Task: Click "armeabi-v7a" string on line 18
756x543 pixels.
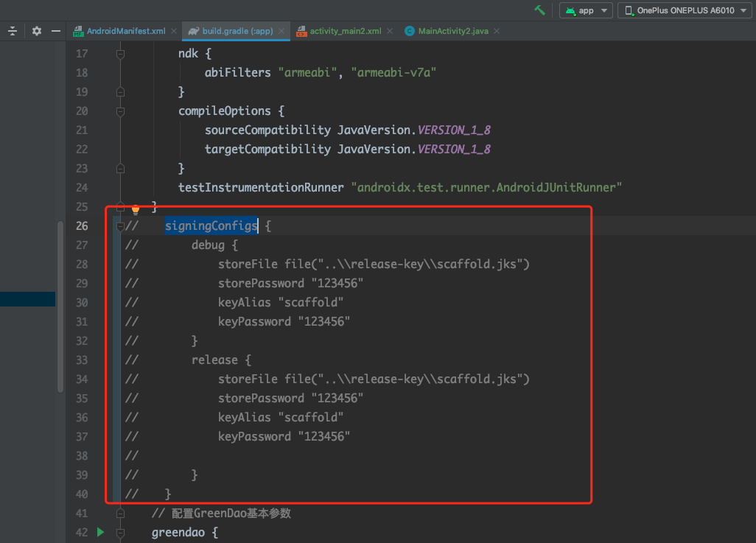Action: pos(393,72)
